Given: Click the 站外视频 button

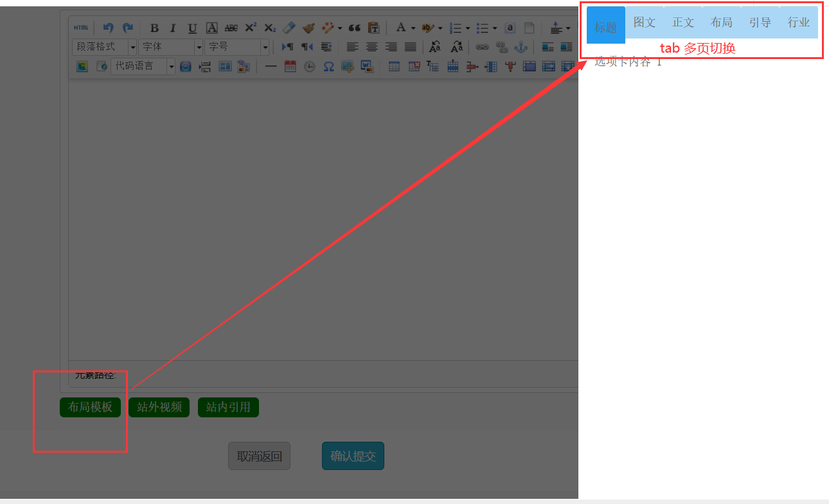Looking at the screenshot, I should click(159, 407).
